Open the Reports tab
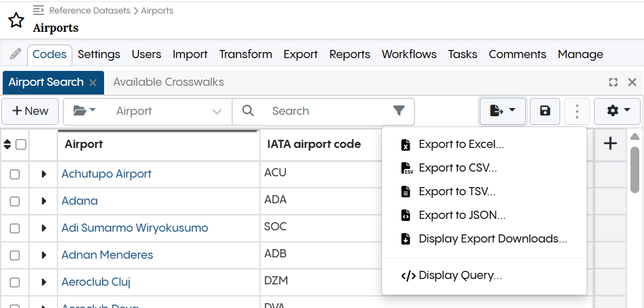644x308 pixels. pyautogui.click(x=350, y=55)
